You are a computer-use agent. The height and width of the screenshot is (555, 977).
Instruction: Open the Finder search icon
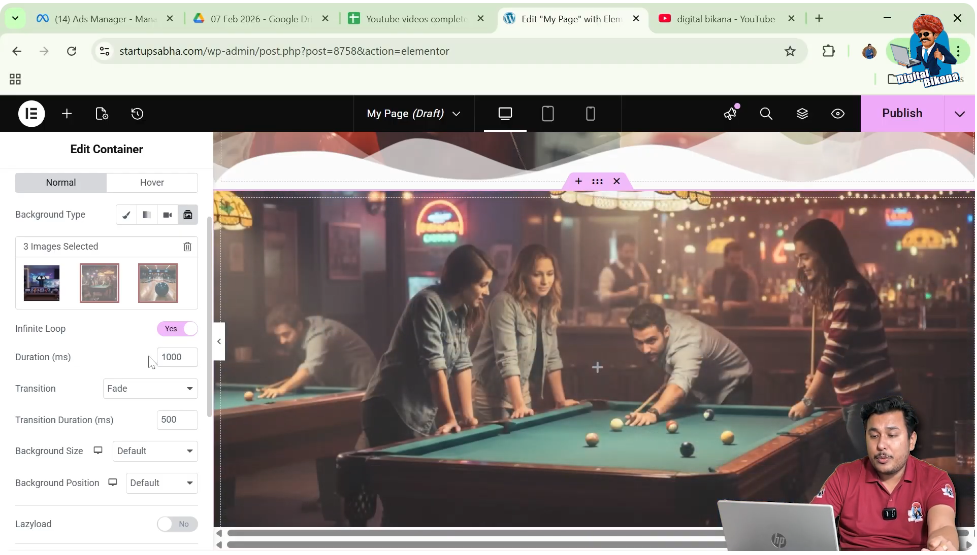tap(766, 114)
